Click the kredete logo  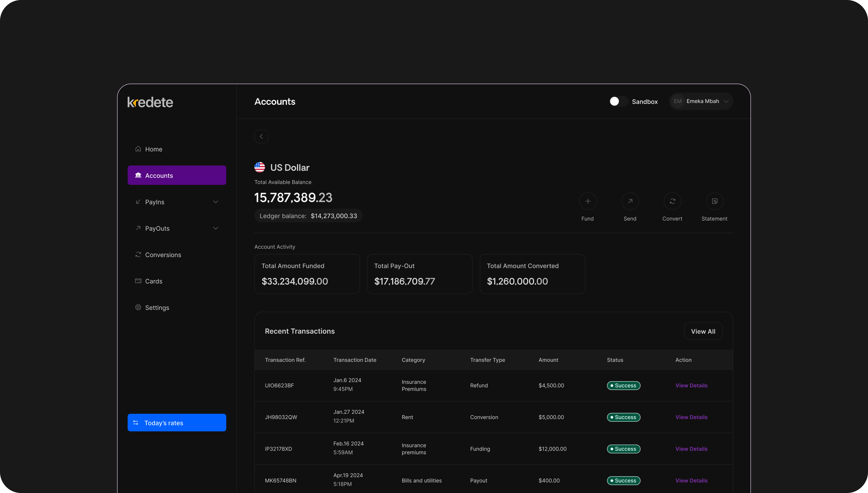(x=150, y=102)
